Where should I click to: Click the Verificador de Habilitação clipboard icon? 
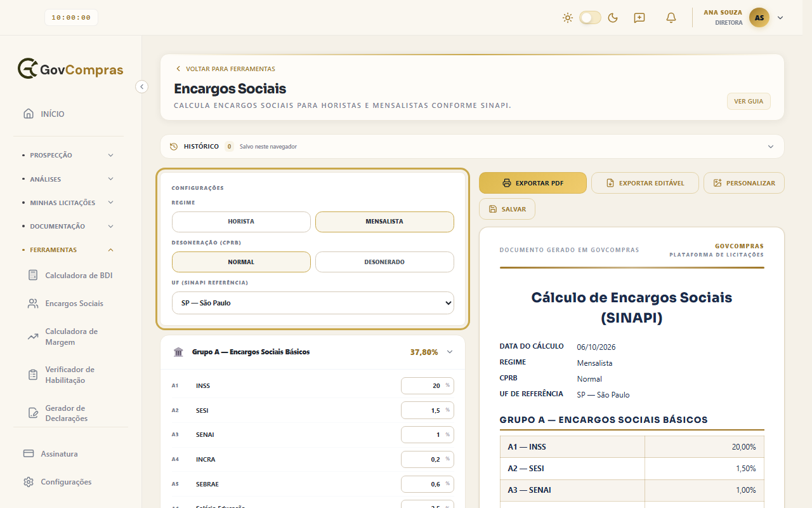tap(33, 375)
